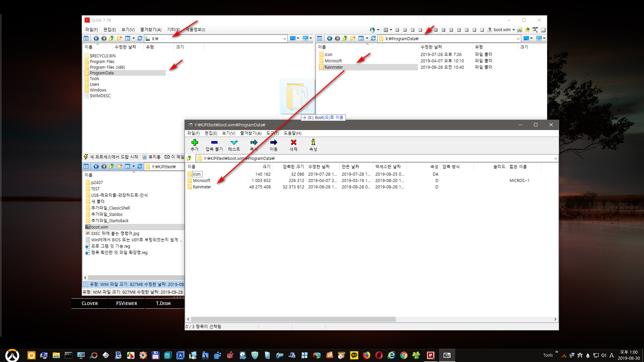Screen dimensions: 644x362
Task: Select Q-Dir's single-pane layout icon
Action: (482, 30)
